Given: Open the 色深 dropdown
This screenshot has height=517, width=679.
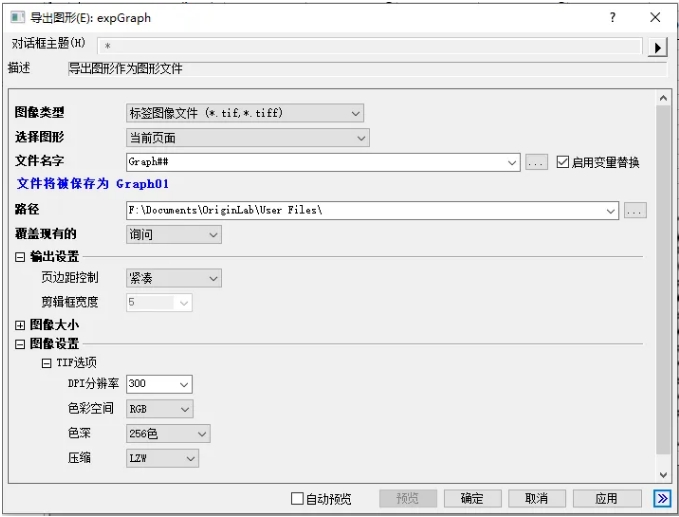Looking at the screenshot, I should pos(168,433).
